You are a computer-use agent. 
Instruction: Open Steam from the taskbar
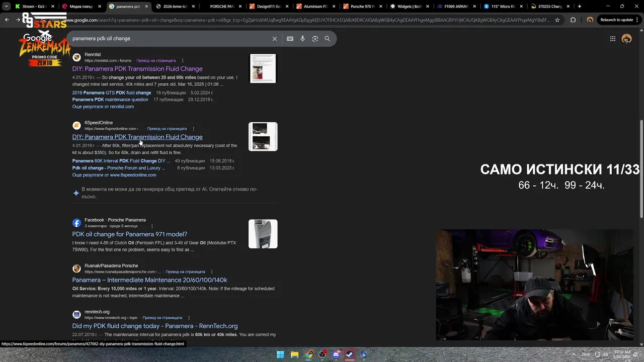[x=350, y=354]
